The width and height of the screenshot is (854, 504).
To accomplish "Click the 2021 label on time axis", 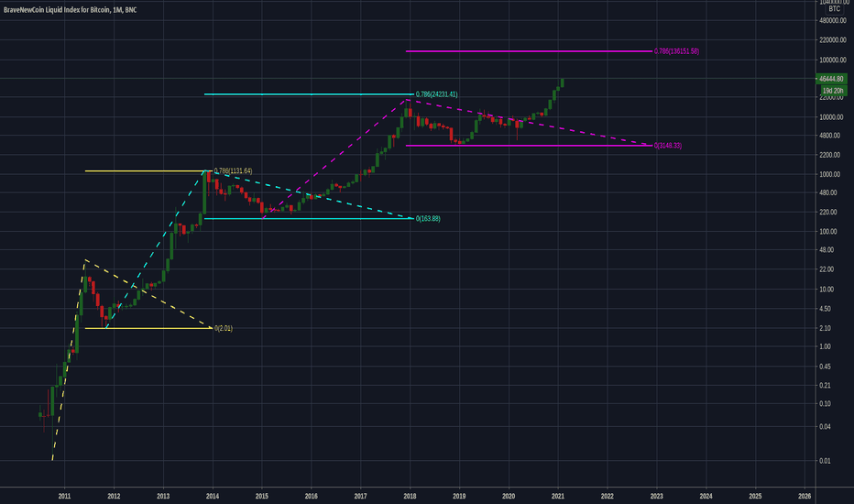I will tap(558, 496).
